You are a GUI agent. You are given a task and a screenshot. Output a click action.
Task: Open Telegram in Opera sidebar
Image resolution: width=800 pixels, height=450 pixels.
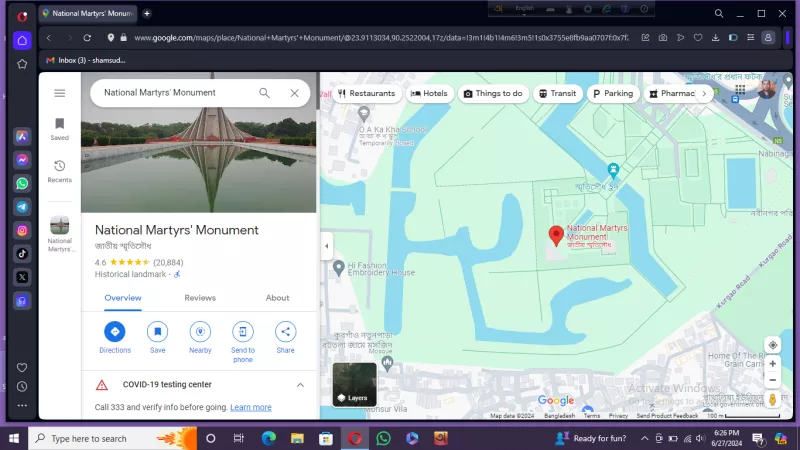(22, 207)
